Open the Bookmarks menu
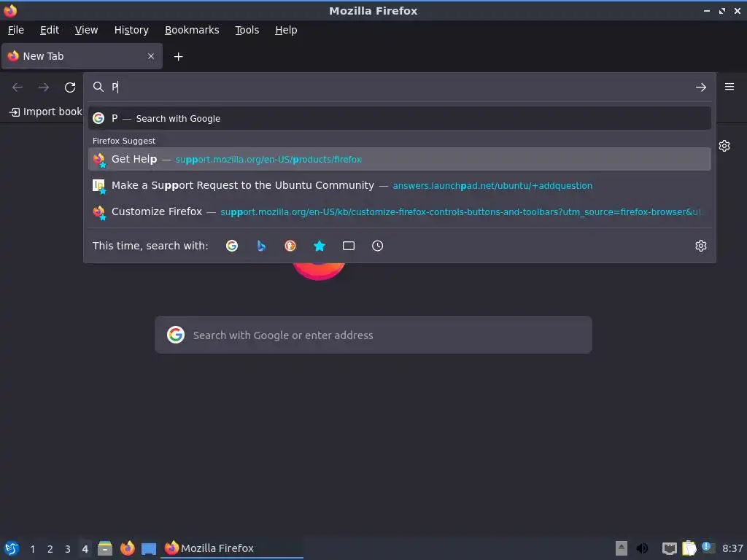 tap(192, 30)
